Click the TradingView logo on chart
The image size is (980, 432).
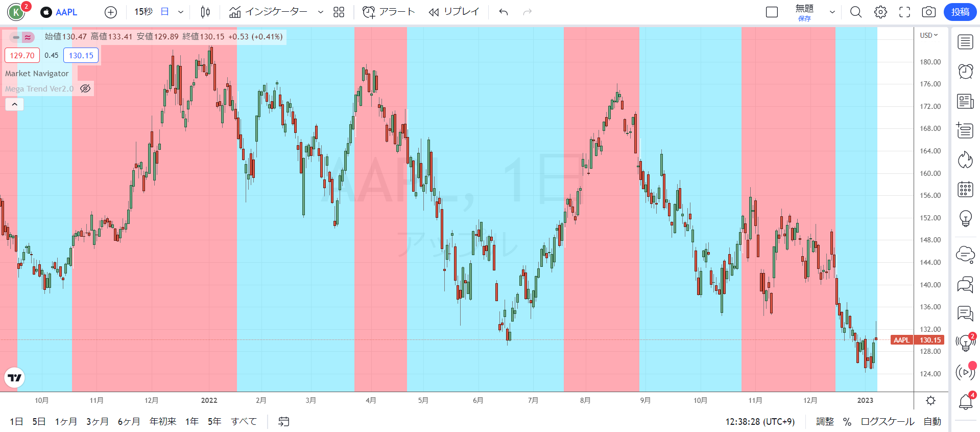tap(15, 378)
